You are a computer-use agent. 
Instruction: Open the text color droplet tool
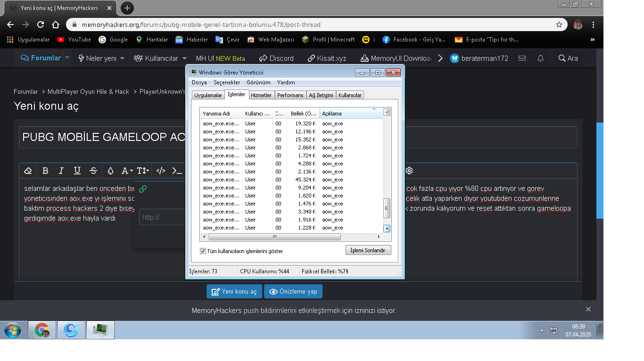coord(110,171)
